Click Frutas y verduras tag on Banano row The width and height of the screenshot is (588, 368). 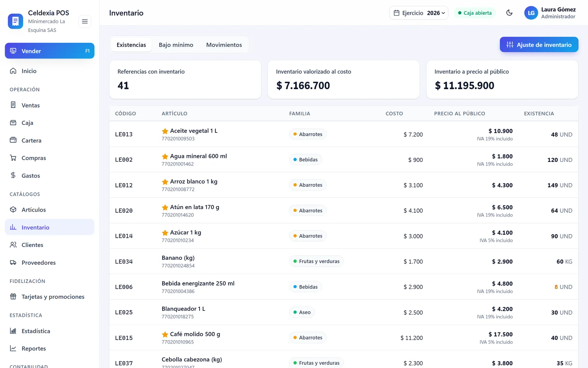316,261
